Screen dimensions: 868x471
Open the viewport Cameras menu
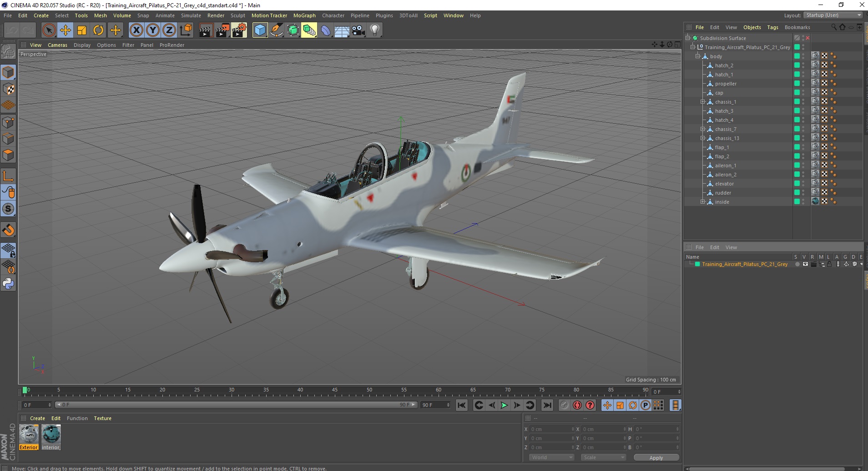(57, 45)
